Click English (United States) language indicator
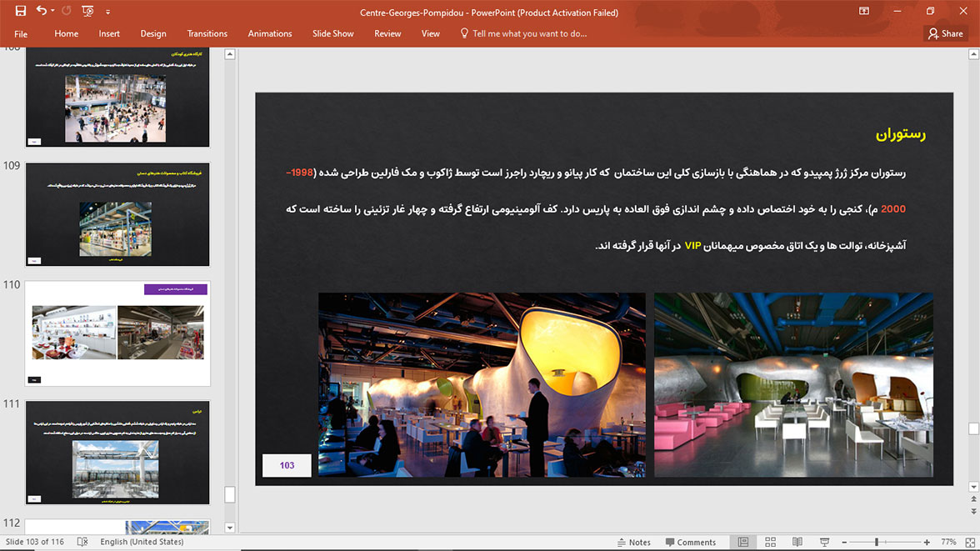This screenshot has width=980, height=551. pyautogui.click(x=142, y=542)
